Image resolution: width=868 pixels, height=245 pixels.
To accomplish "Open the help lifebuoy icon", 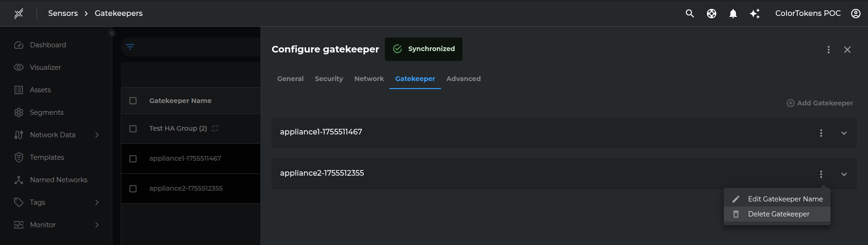I will [712, 14].
